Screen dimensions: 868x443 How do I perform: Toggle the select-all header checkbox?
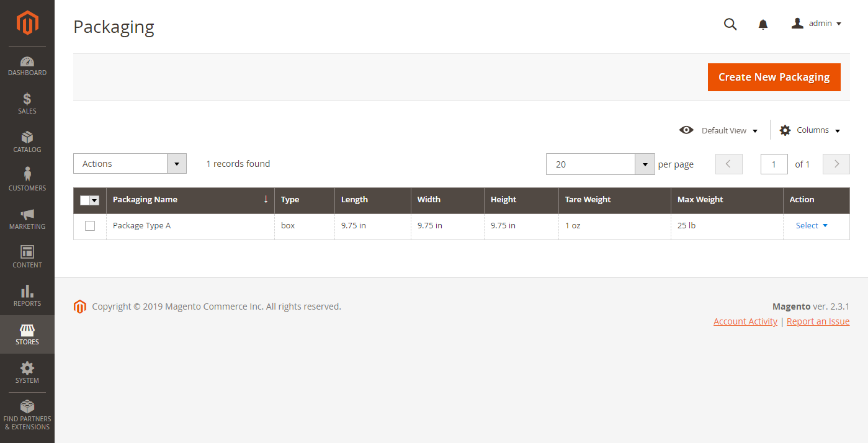coord(85,200)
